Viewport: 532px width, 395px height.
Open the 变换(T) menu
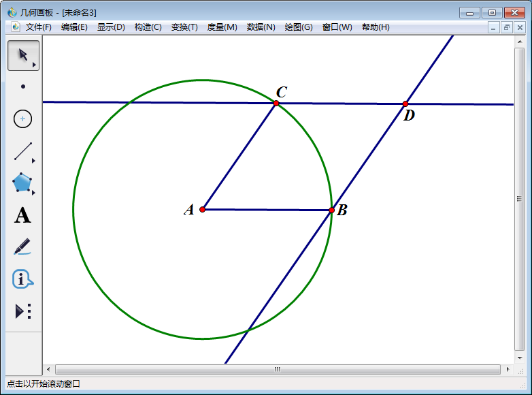184,27
